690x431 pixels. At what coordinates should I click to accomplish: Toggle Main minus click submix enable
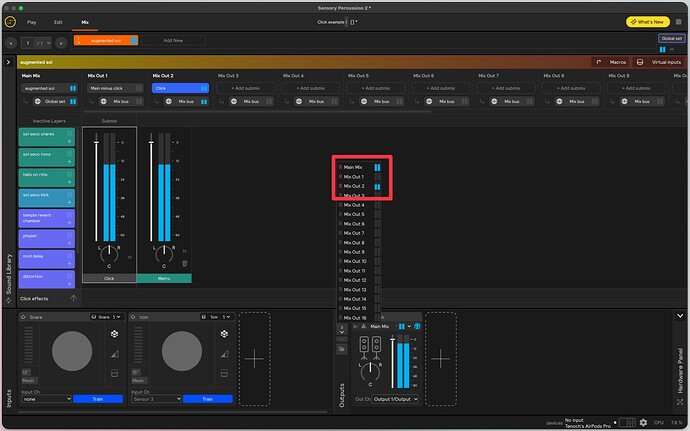point(139,88)
